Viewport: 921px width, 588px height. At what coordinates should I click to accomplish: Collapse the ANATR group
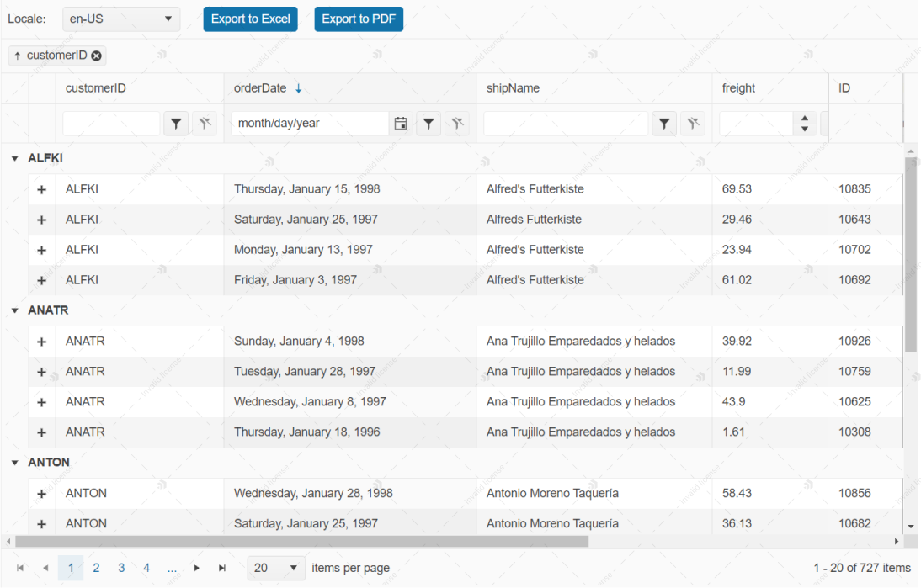click(14, 310)
